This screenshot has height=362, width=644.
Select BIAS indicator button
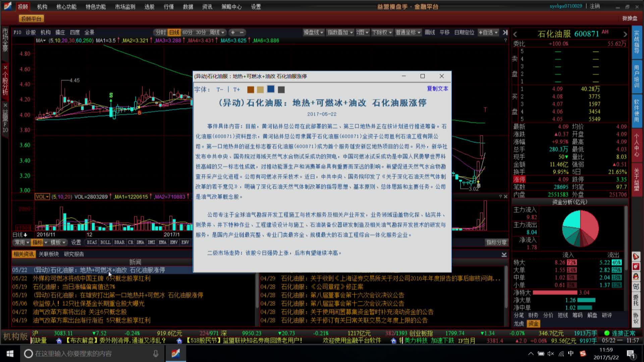tap(92, 242)
